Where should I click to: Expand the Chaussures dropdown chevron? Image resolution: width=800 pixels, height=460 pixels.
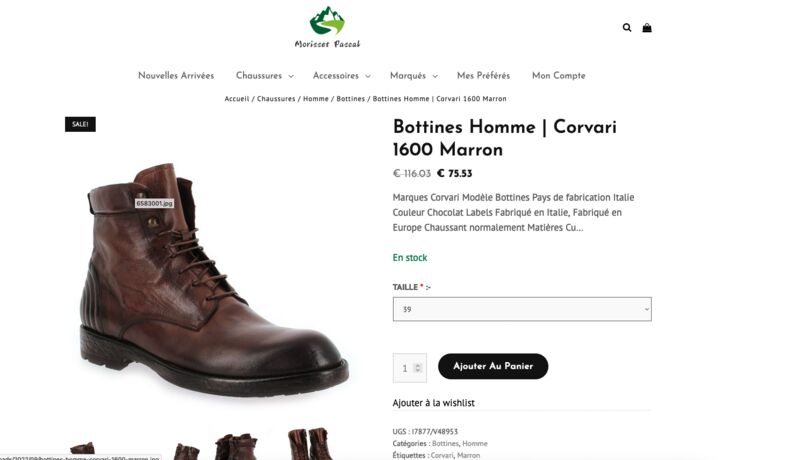[291, 76]
